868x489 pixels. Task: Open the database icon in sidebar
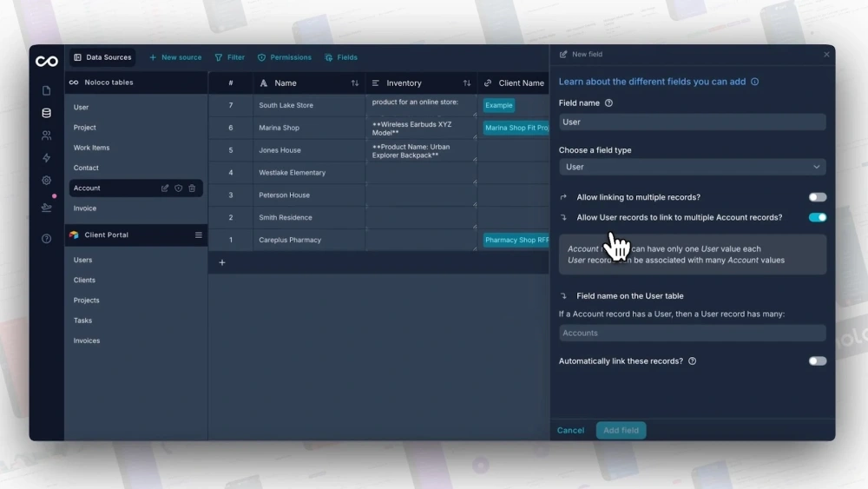(47, 113)
